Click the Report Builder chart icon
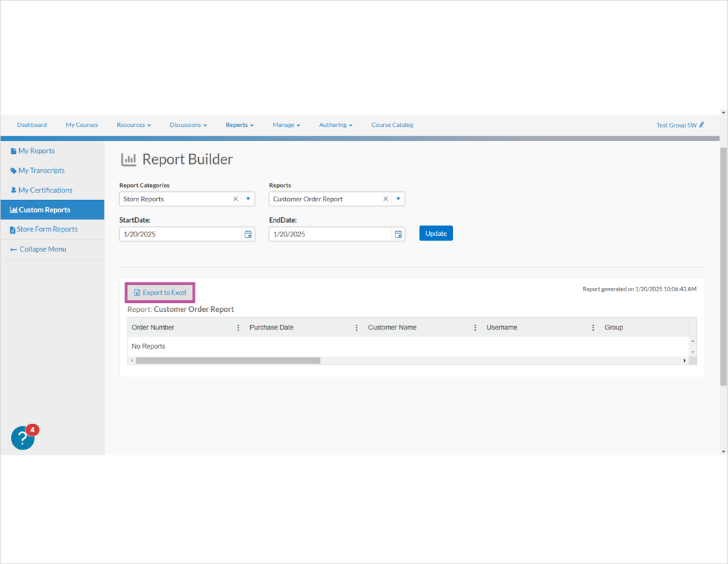The height and width of the screenshot is (564, 728). click(129, 159)
